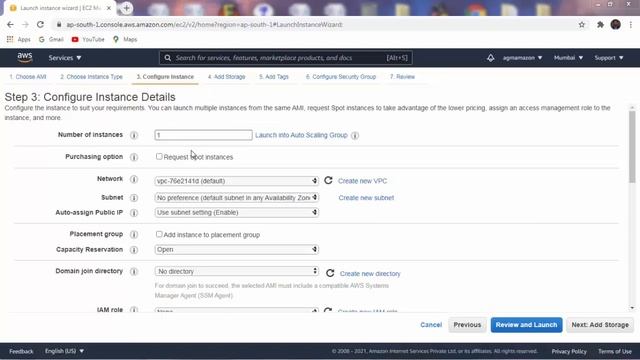This screenshot has width=640, height=360.
Task: Open the Chrome profile avatar
Action: (x=616, y=24)
